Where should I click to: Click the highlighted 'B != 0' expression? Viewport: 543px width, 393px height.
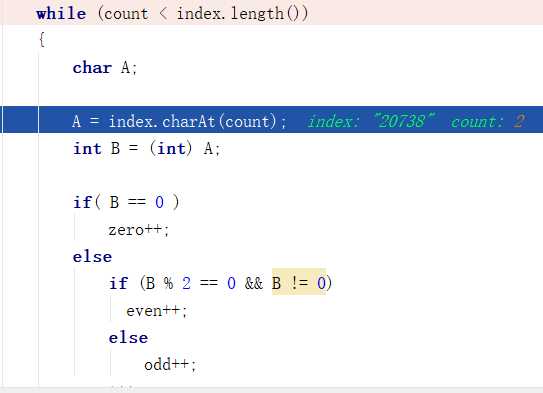(299, 282)
